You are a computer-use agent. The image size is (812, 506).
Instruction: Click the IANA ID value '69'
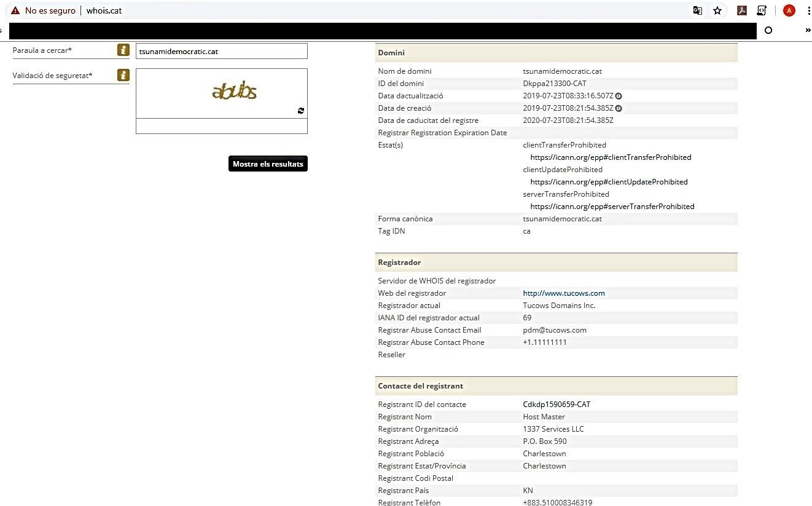527,318
